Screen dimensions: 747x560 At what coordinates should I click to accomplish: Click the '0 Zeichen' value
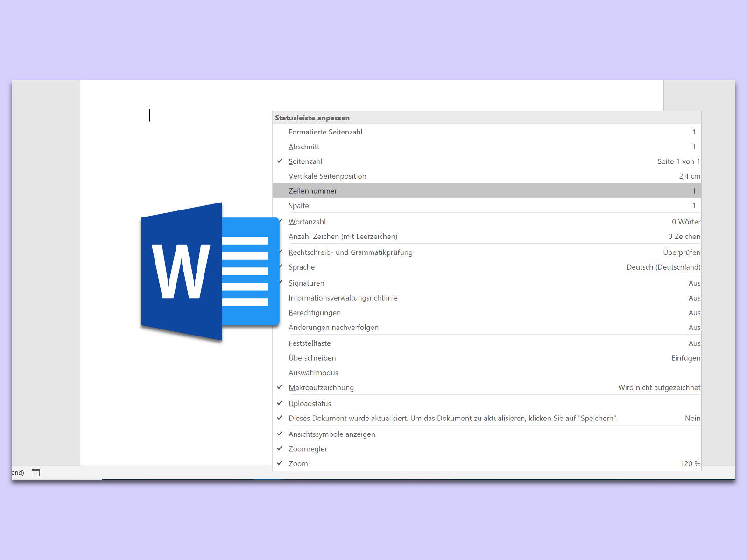click(684, 237)
